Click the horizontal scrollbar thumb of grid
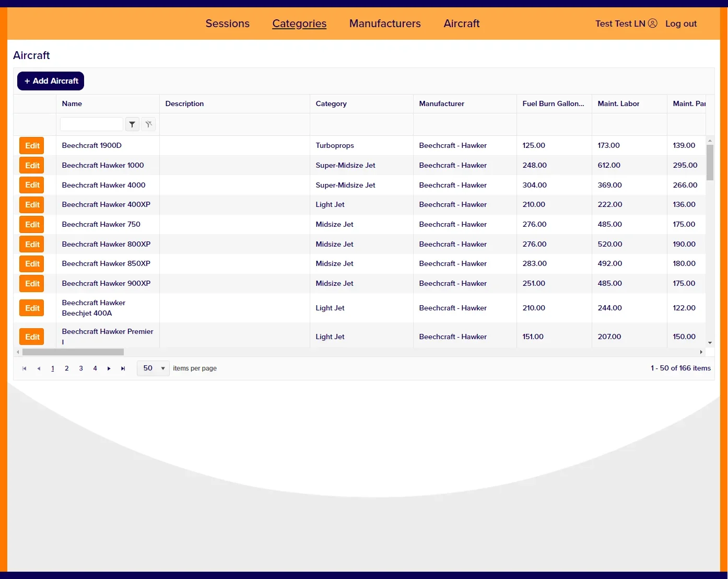The height and width of the screenshot is (579, 728). pyautogui.click(x=73, y=352)
